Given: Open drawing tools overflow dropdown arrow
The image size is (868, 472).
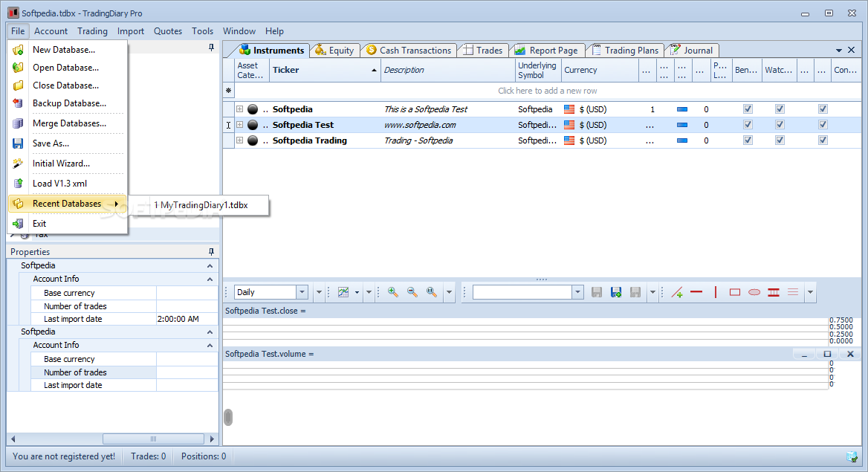Looking at the screenshot, I should tap(810, 292).
